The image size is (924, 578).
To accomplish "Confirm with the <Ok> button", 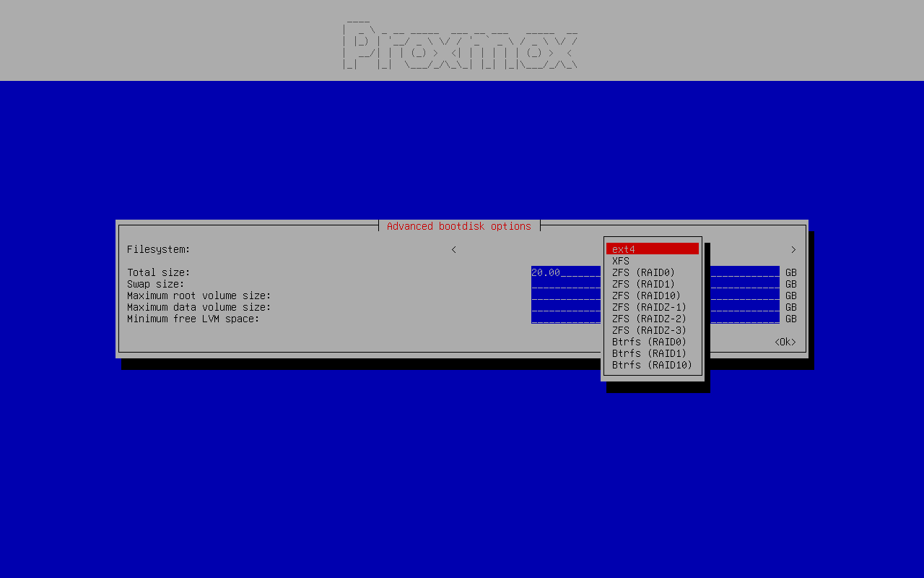I will 785,342.
